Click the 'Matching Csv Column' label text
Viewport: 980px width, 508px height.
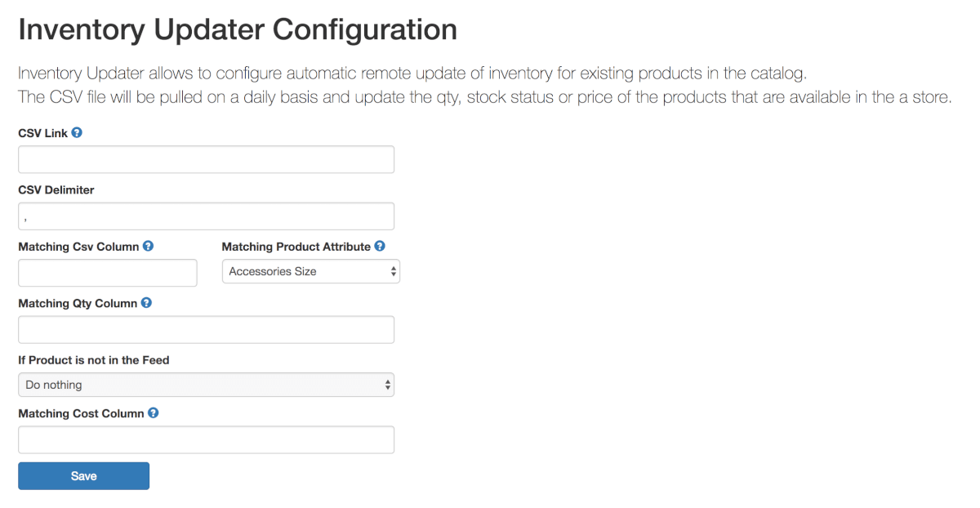pyautogui.click(x=78, y=247)
